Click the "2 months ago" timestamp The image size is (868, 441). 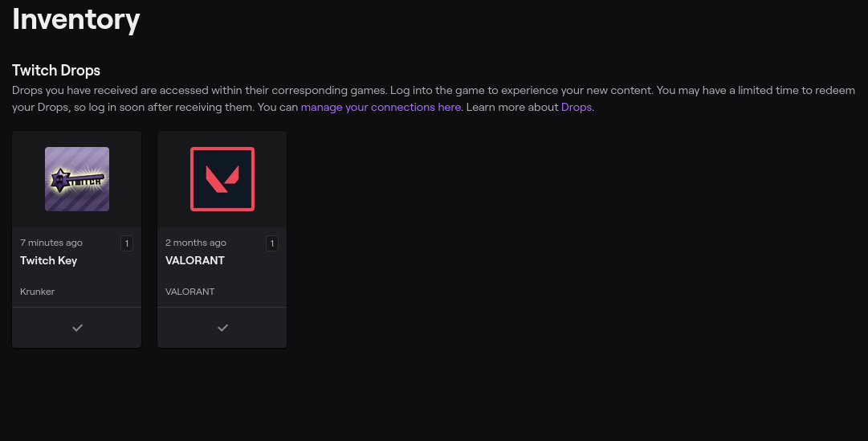[x=196, y=243]
